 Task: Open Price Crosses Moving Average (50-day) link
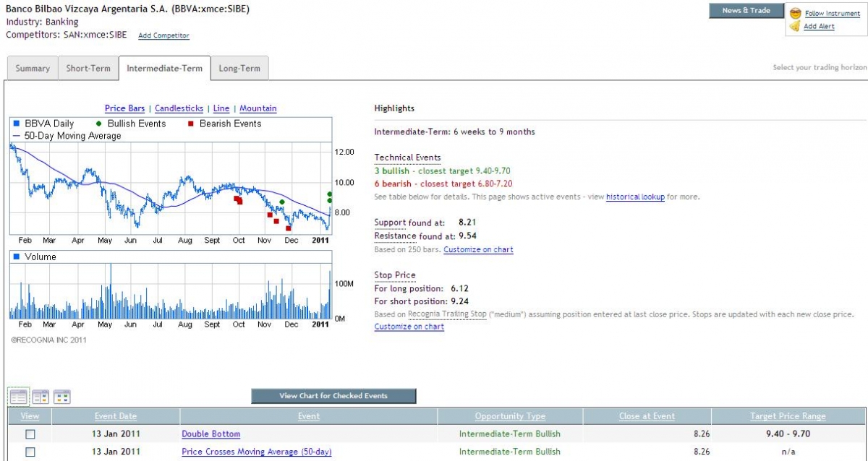click(x=256, y=452)
